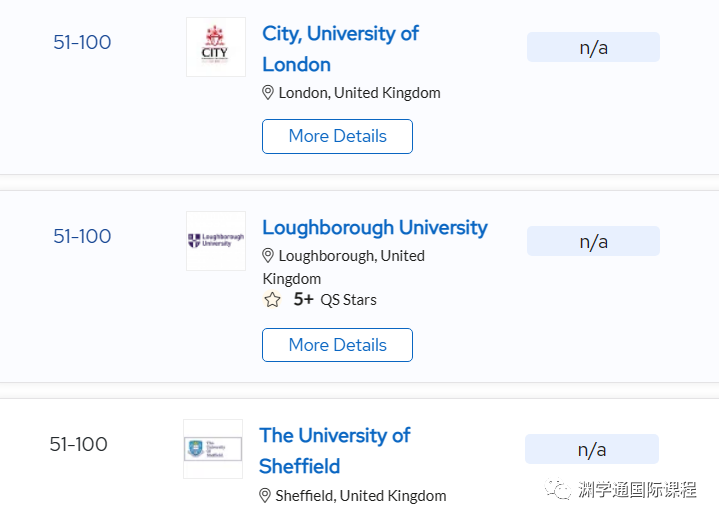Click the WeChat watermark icon

[x=558, y=489]
